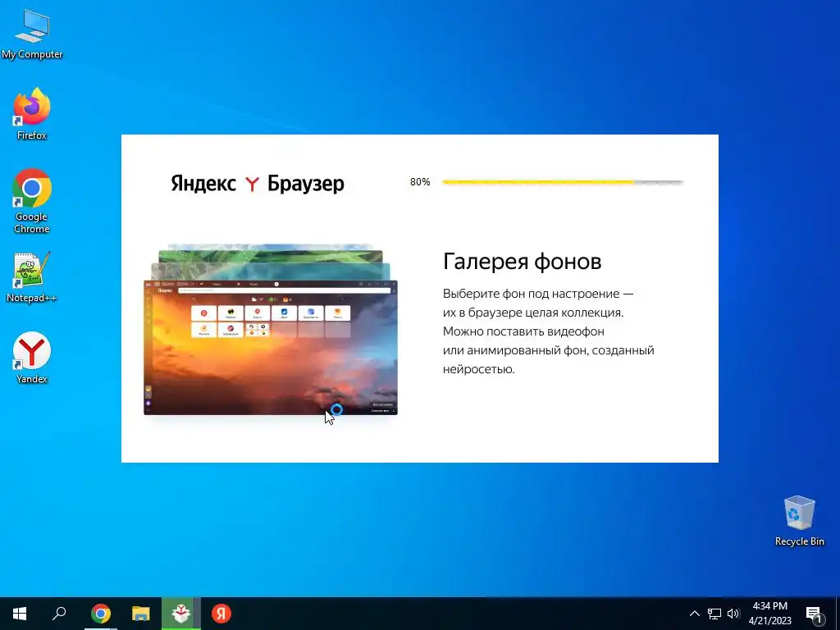Select the Recycle Bin icon
The width and height of the screenshot is (840, 630).
point(799,521)
